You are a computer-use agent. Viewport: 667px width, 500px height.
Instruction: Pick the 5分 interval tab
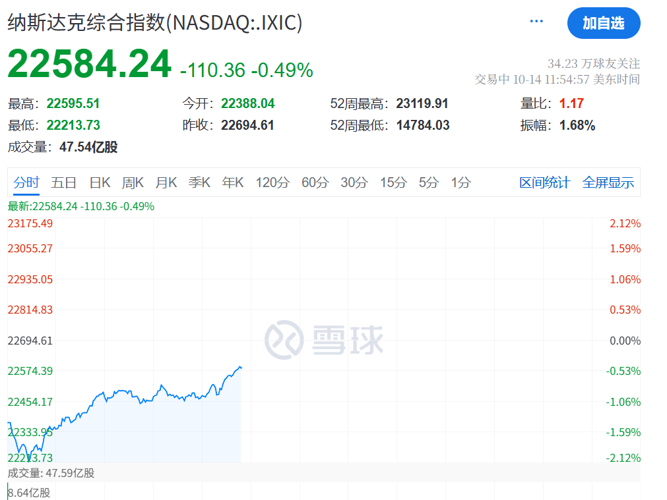click(x=429, y=182)
